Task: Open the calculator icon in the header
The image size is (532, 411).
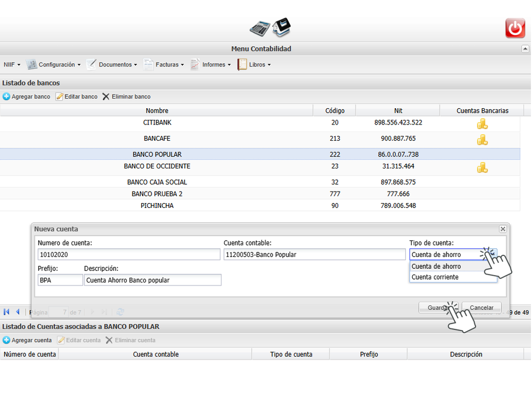Action: click(x=260, y=28)
